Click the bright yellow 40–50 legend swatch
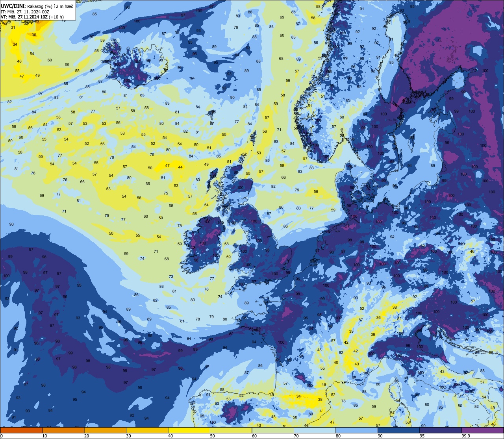 point(189,430)
